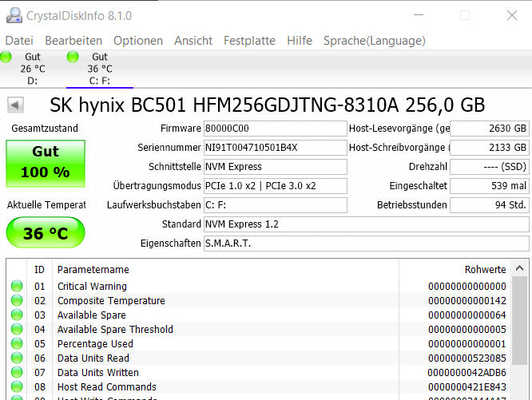
Task: Click the SMART list vertical scrollbar thumb
Action: coord(519,321)
